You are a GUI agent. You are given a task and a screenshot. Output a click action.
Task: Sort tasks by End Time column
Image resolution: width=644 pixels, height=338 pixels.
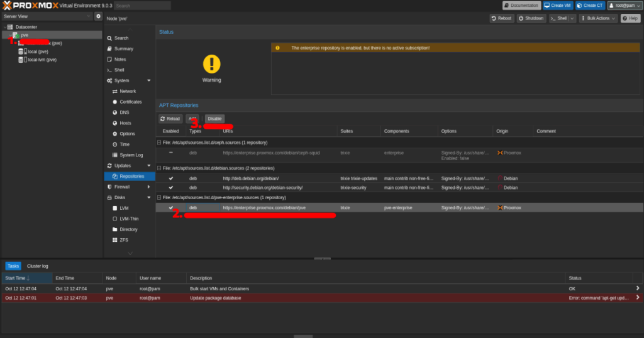tap(77, 278)
